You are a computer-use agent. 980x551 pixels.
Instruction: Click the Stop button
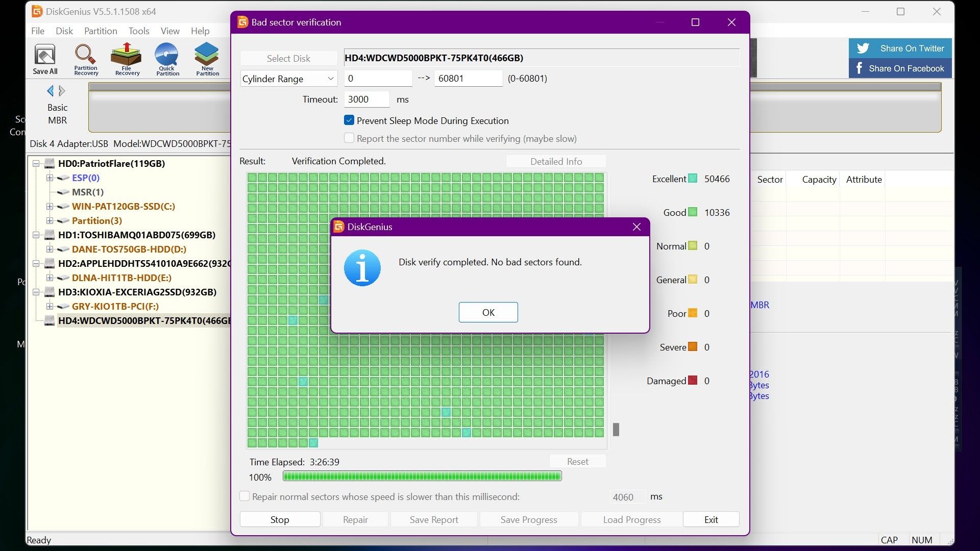coord(280,519)
